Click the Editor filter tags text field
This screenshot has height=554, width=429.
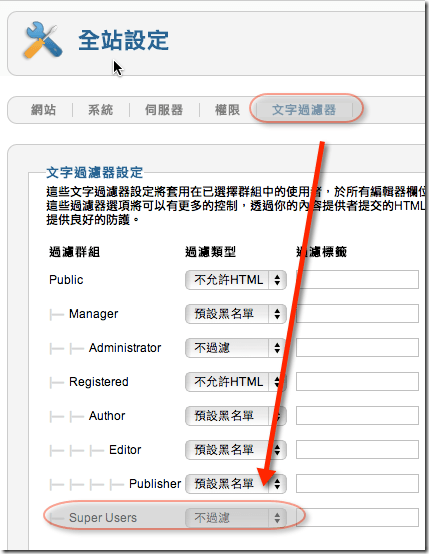pos(357,449)
